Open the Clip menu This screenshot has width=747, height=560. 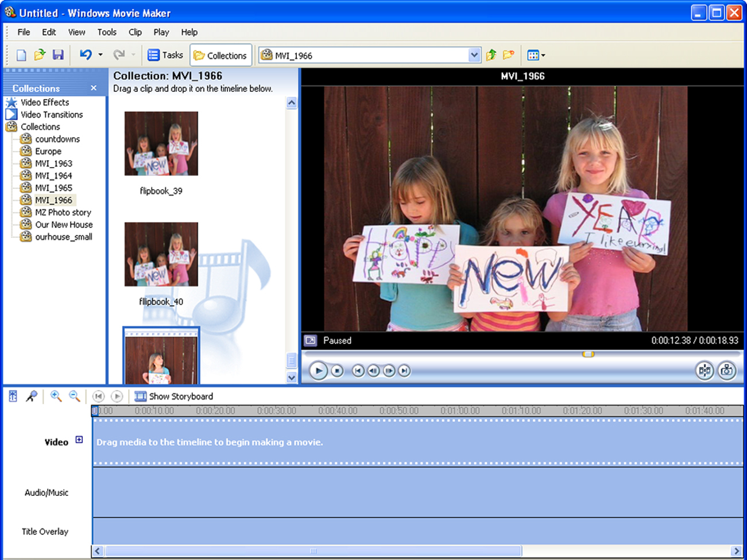pyautogui.click(x=135, y=32)
